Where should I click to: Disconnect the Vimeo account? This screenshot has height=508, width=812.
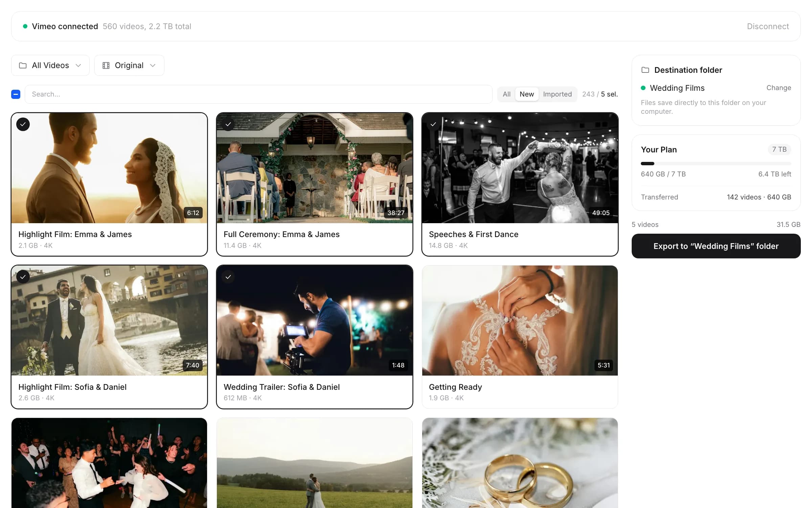pyautogui.click(x=768, y=26)
